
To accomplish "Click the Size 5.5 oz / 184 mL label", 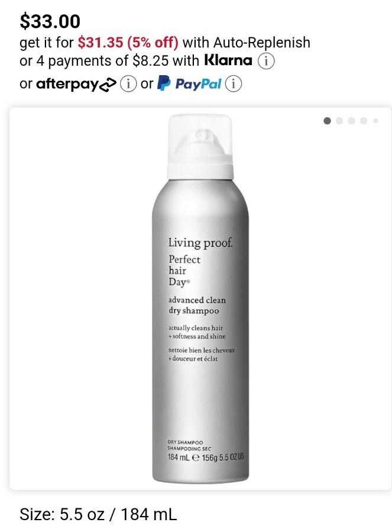I will pos(98,514).
